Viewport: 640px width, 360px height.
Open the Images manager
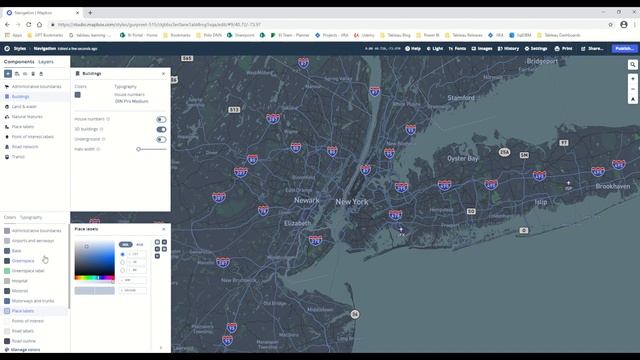(482, 49)
